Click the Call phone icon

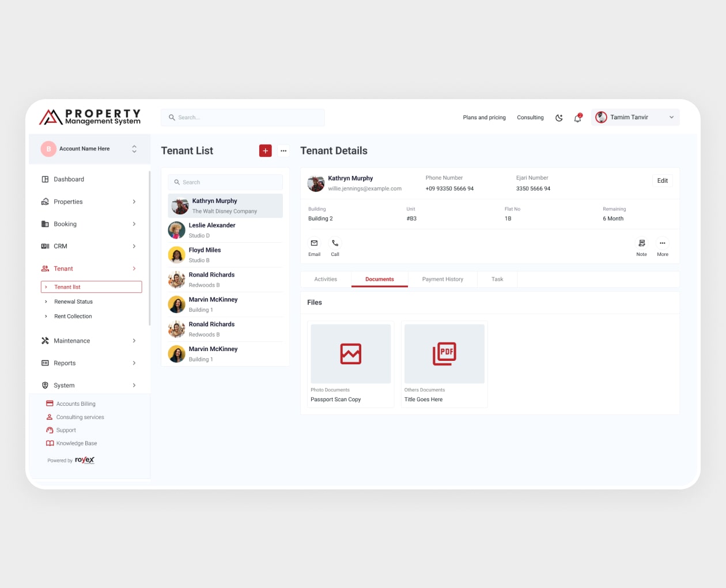[335, 243]
